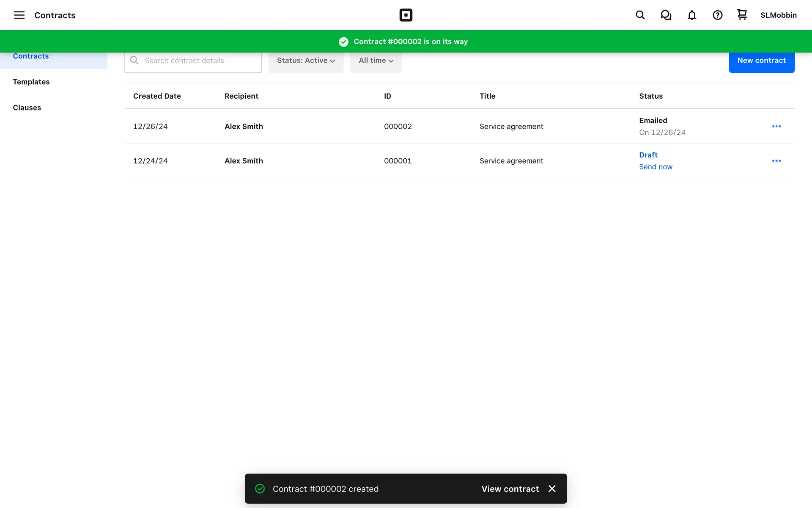Go to Templates in sidebar
This screenshot has width=812, height=508.
pyautogui.click(x=31, y=82)
